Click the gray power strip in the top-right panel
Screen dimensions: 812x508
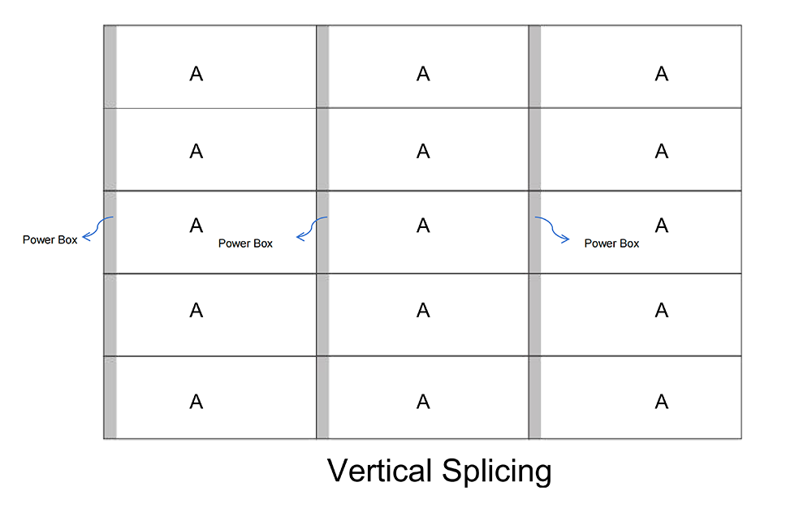535,67
